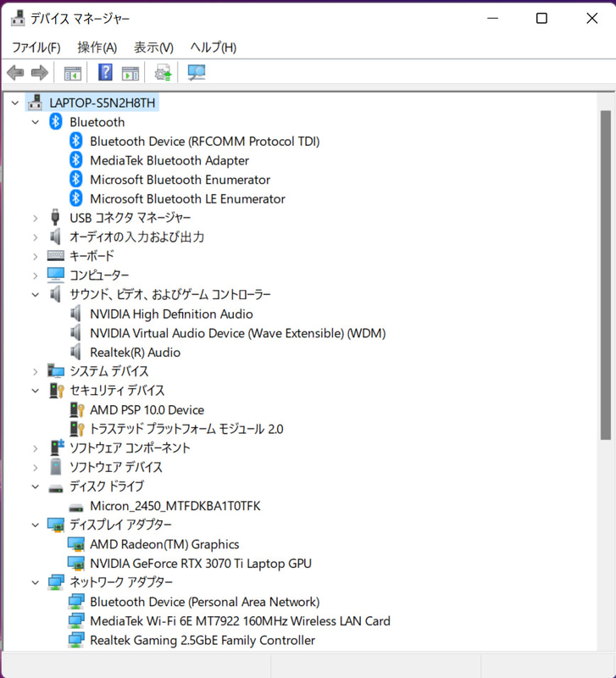Screen dimensions: 616x678
Task: Click icon beside Realtek(R) Audio
Action: [x=75, y=352]
